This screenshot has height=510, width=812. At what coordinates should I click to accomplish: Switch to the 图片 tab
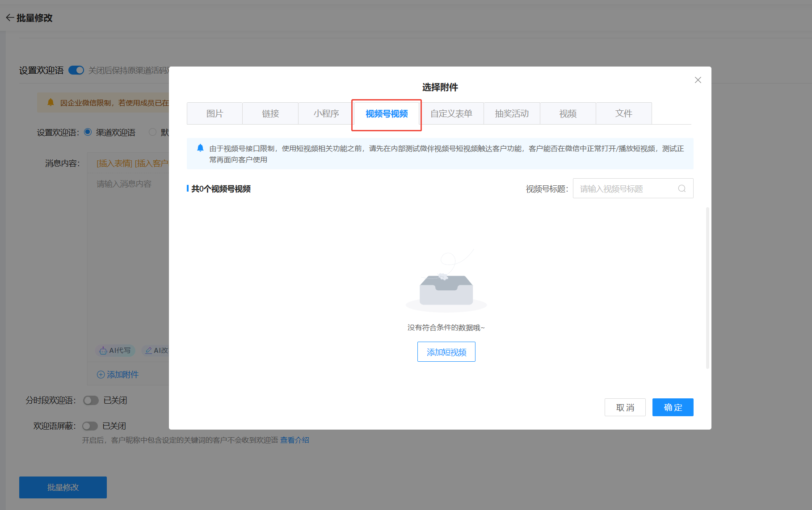click(215, 113)
